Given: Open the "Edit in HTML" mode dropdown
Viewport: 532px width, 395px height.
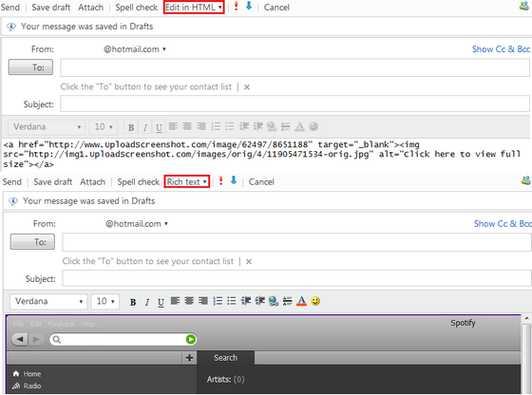Looking at the screenshot, I should (x=194, y=7).
